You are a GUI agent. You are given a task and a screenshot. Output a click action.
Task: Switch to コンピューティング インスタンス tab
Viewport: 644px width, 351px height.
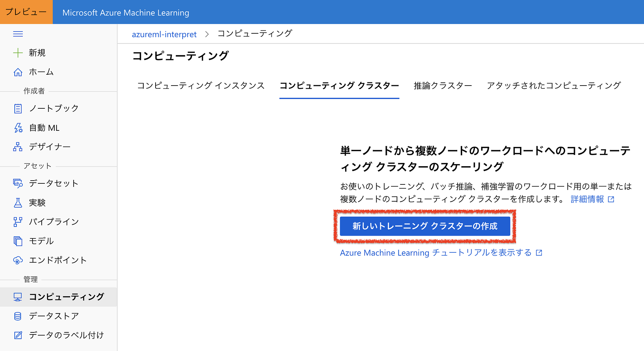(201, 86)
